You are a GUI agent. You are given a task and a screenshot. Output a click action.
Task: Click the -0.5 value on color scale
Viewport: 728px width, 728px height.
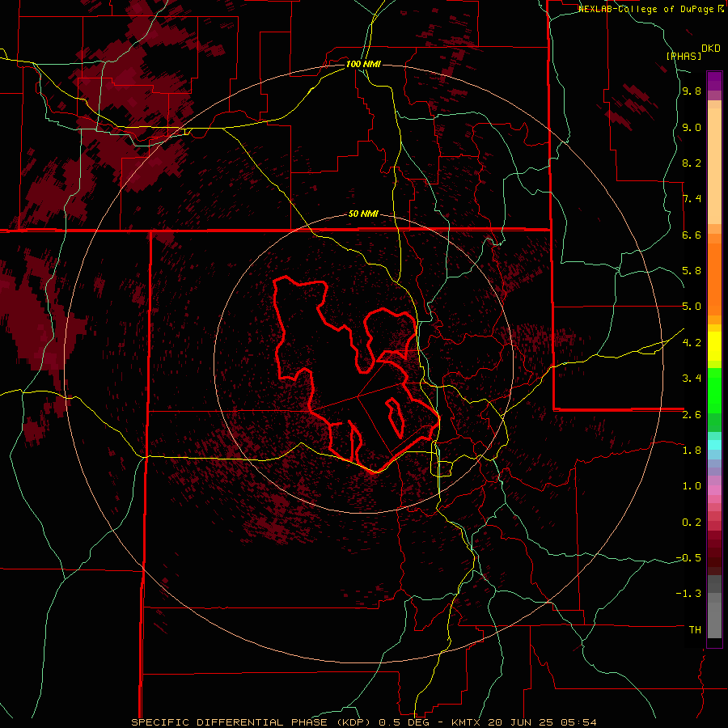(688, 558)
